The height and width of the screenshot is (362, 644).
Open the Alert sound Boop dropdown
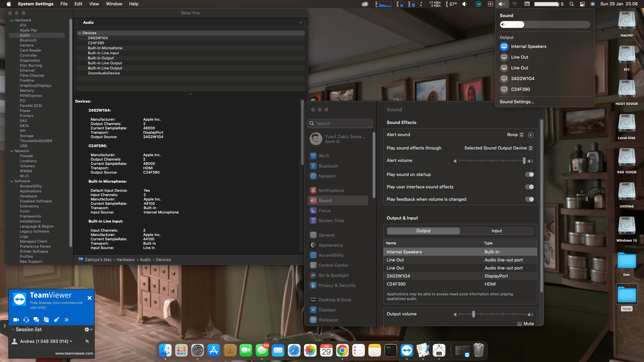coord(515,135)
